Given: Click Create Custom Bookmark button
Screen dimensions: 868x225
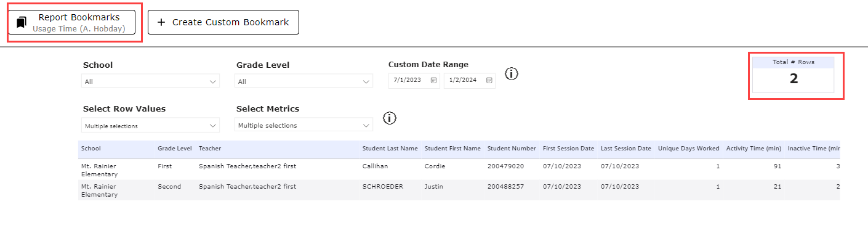Looking at the screenshot, I should (223, 22).
